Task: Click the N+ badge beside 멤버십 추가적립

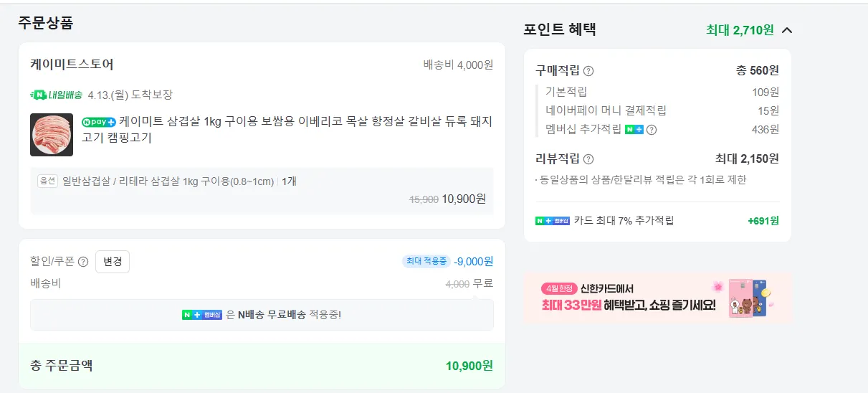Action: [x=634, y=130]
